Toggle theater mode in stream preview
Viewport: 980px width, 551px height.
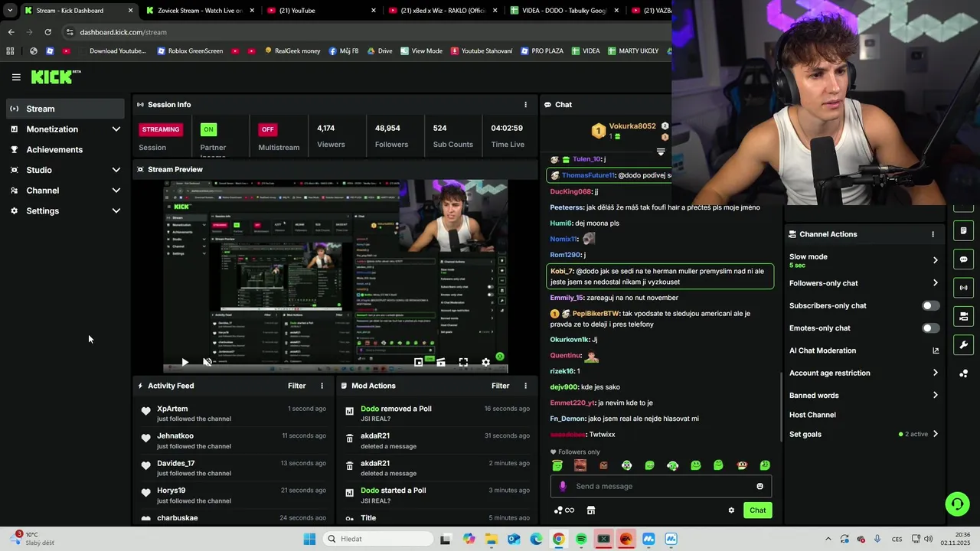tap(440, 362)
